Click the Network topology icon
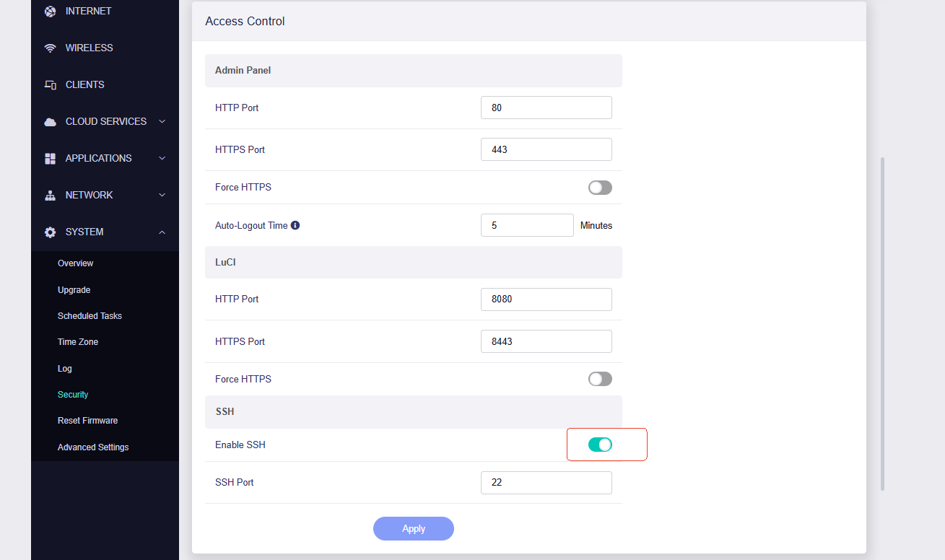The height and width of the screenshot is (560, 945). [x=50, y=196]
